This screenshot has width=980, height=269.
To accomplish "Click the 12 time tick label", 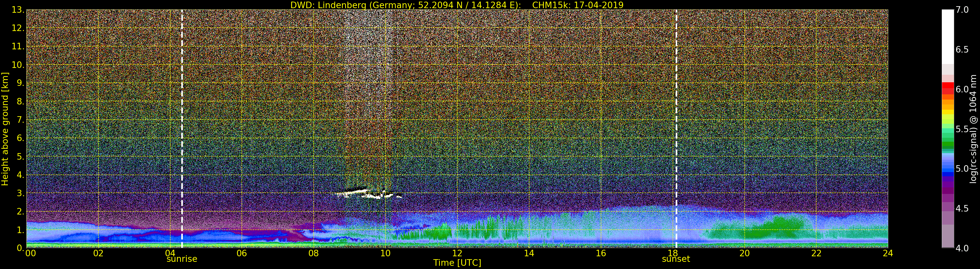I will 457,253.
